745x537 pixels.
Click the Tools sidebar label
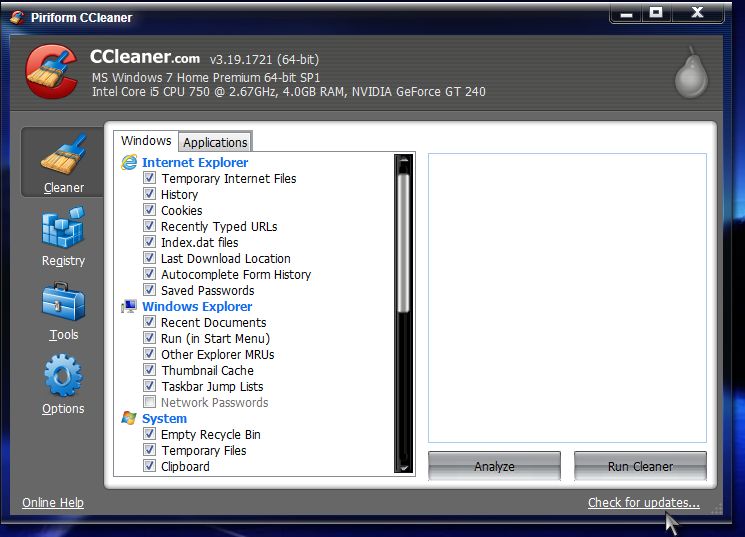tap(64, 335)
